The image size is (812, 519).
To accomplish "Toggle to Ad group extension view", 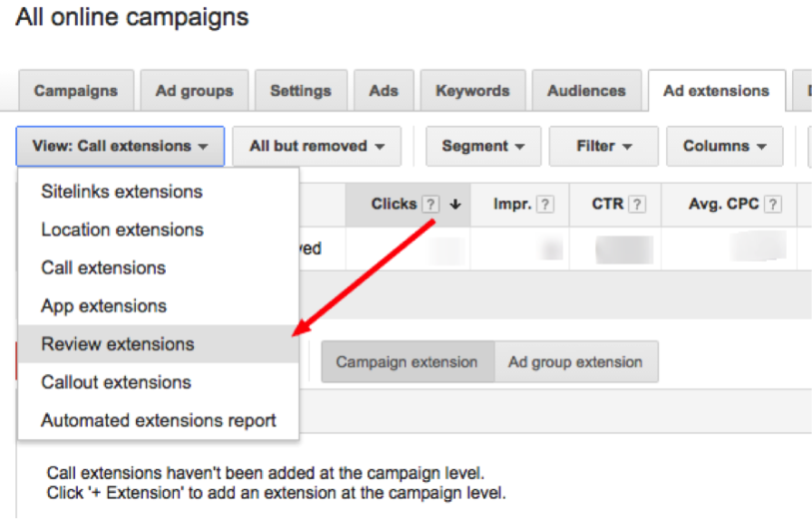I will click(x=575, y=362).
